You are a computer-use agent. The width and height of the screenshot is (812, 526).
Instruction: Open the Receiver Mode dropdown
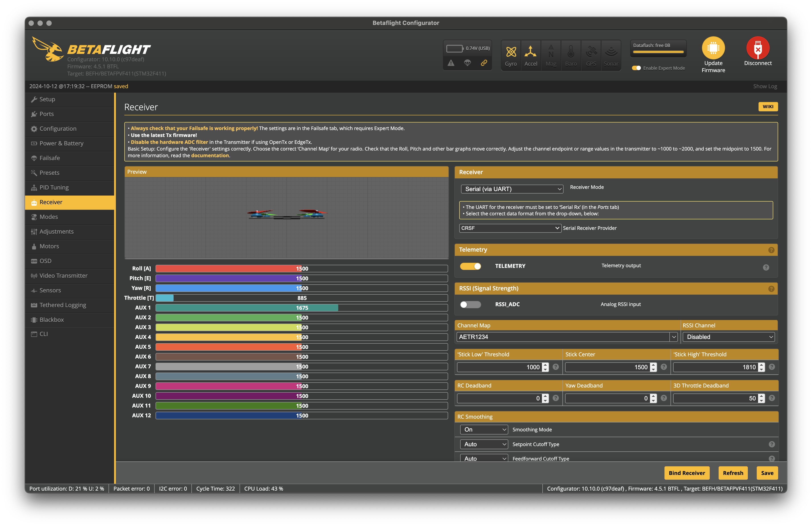[x=512, y=189]
